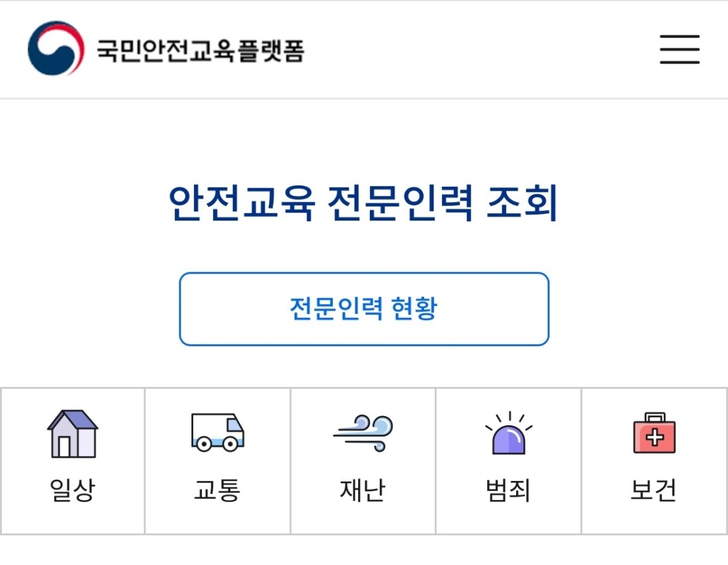Select the 일상 text label
This screenshot has width=728, height=565.
[x=72, y=489]
